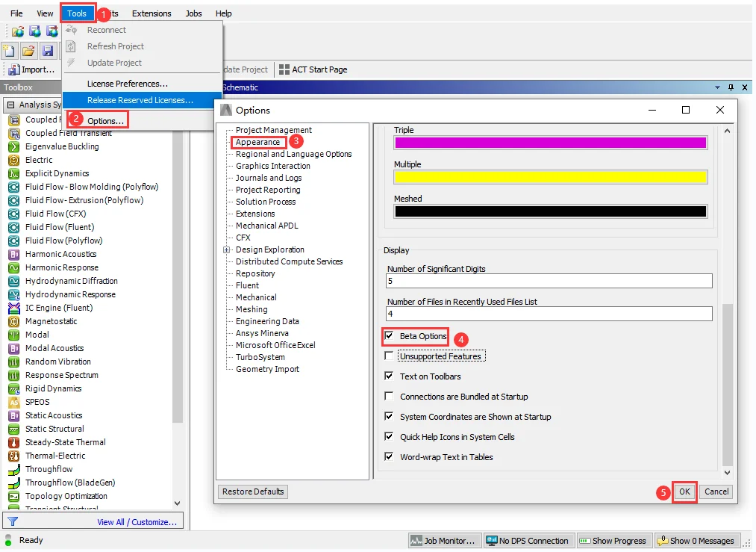Select Fluid Flow (CFX) system
This screenshot has height=552, width=756.
pyautogui.click(x=55, y=214)
